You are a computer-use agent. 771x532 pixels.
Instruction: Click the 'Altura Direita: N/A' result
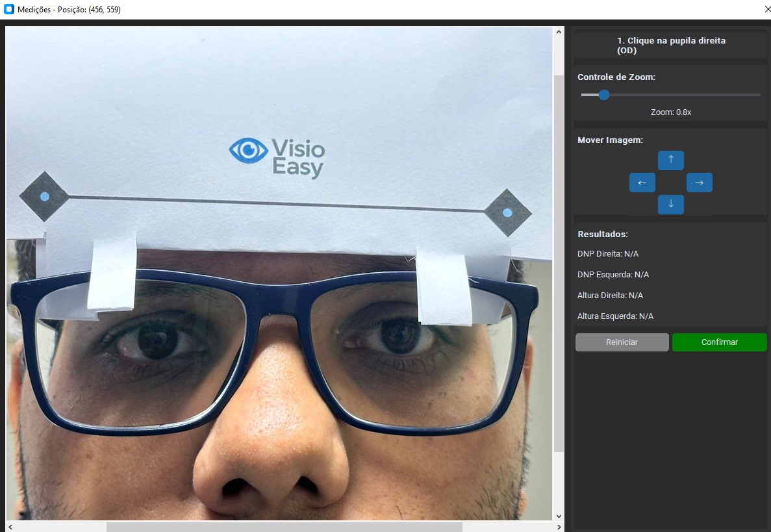click(x=610, y=296)
